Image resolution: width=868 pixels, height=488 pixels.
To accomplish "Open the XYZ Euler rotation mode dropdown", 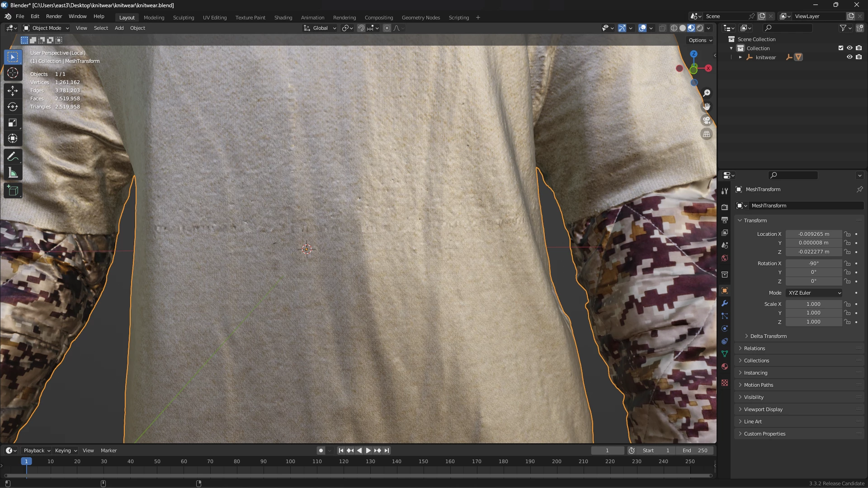I will (x=814, y=293).
